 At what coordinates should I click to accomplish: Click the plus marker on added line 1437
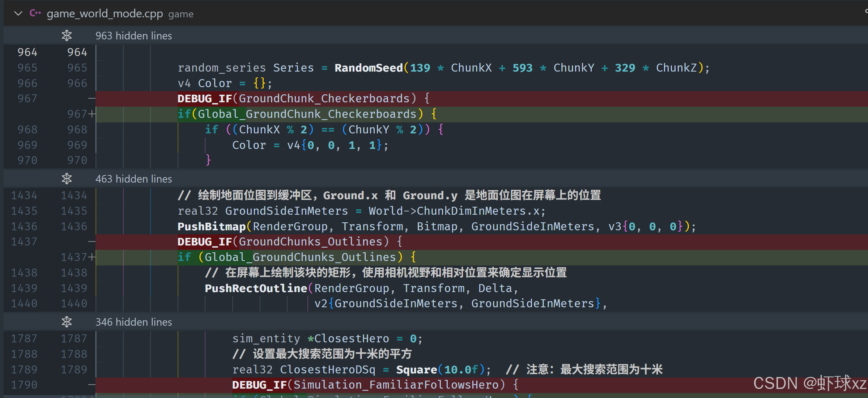tap(92, 257)
